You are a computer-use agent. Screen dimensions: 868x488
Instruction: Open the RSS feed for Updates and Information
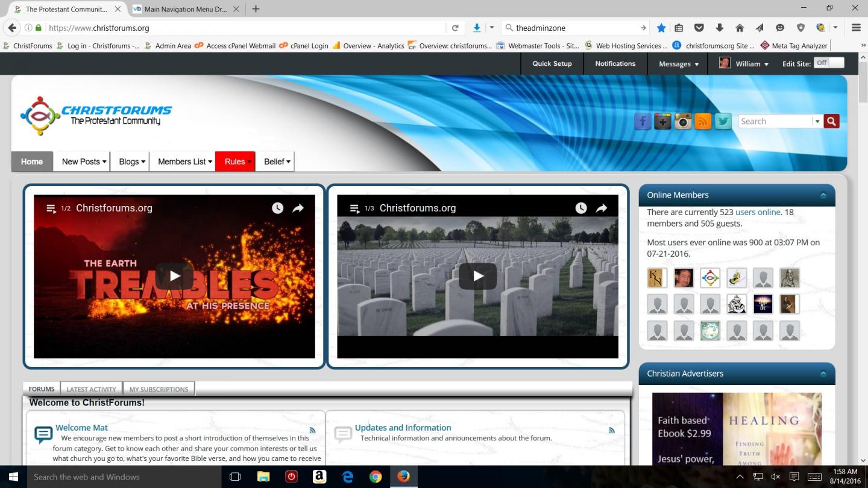612,430
